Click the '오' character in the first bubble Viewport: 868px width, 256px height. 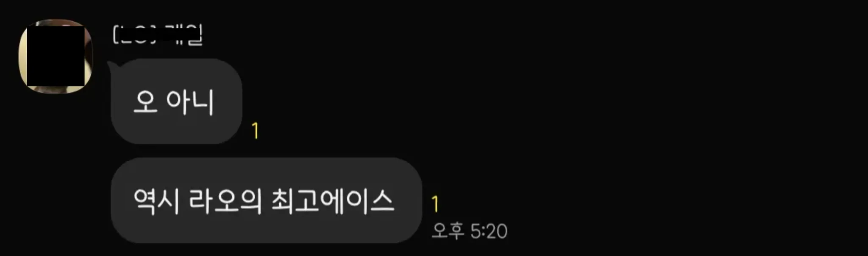coord(145,102)
